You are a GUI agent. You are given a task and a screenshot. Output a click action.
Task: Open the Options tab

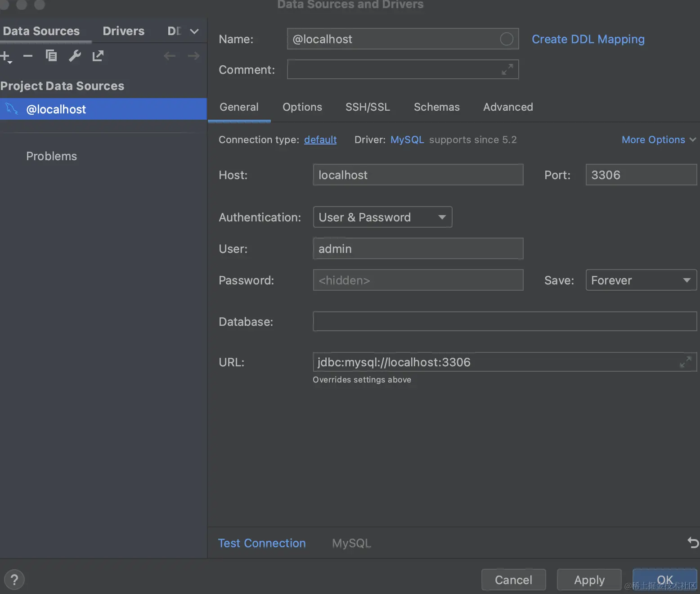pos(302,107)
